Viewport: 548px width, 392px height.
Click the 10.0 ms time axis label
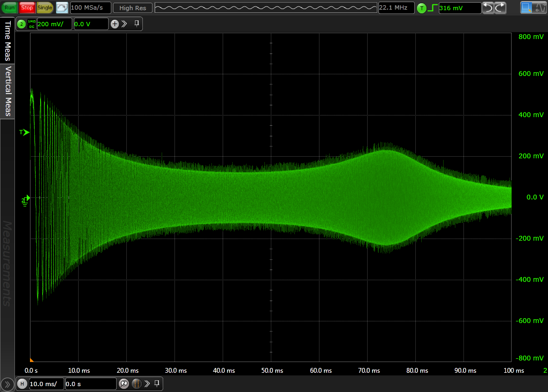point(79,371)
